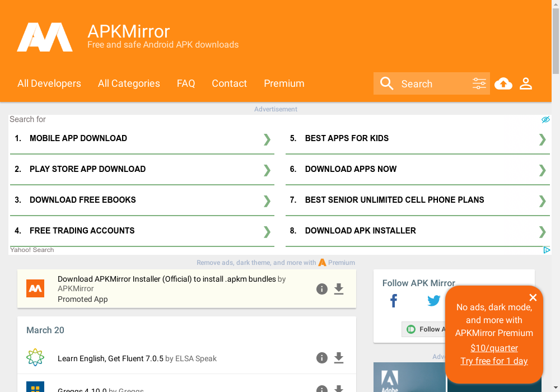Expand arrow for Play Store App Download
Screen dimensions: 560x392
coord(267,170)
